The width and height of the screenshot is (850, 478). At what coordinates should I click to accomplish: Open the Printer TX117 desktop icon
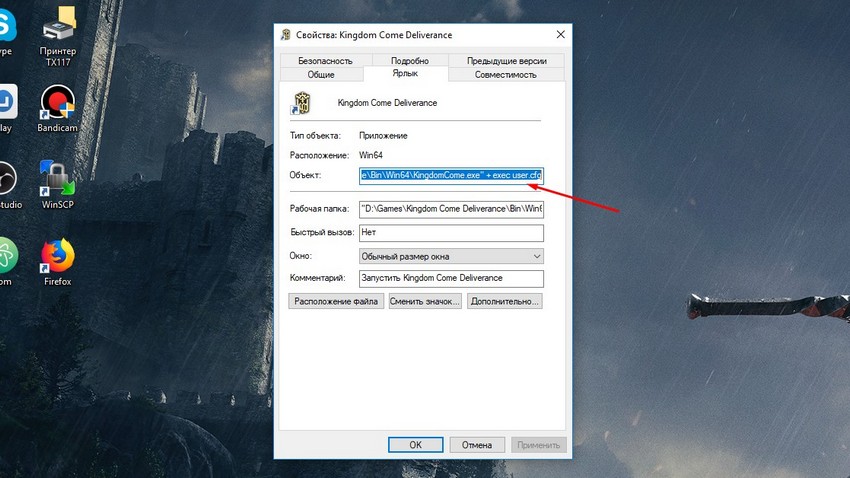pyautogui.click(x=58, y=36)
